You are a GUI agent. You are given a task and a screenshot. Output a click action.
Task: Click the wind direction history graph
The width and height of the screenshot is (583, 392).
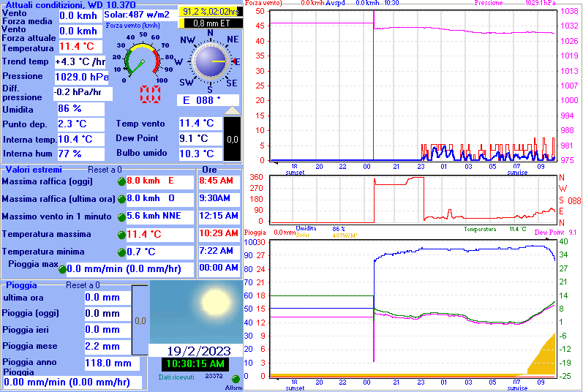coord(413,200)
